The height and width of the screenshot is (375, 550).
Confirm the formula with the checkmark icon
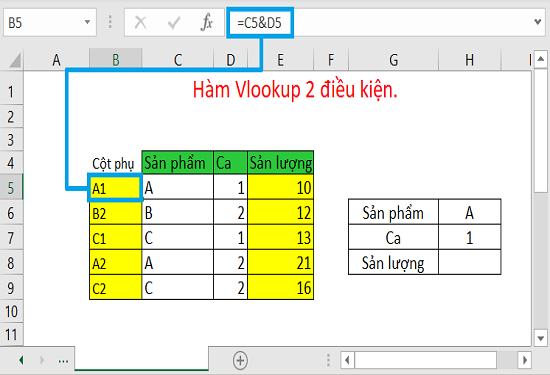tap(174, 23)
